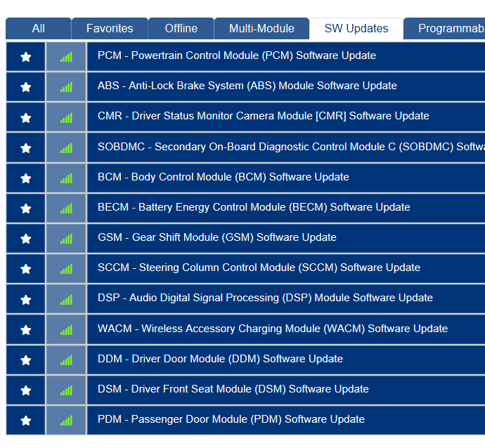Toggle favorite star on ABS module row
Screen dimensions: 485x448
pos(26,87)
